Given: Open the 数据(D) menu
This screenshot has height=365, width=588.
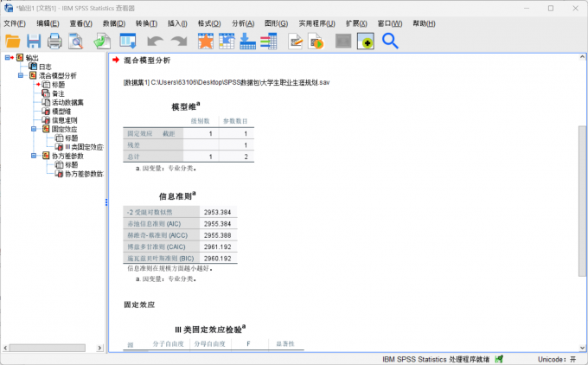Looking at the screenshot, I should coord(114,23).
